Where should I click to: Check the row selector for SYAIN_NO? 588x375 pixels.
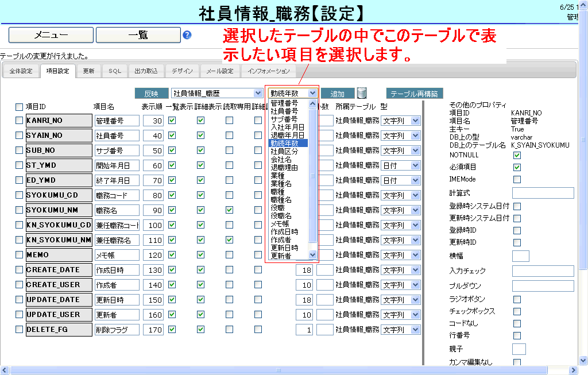point(19,136)
